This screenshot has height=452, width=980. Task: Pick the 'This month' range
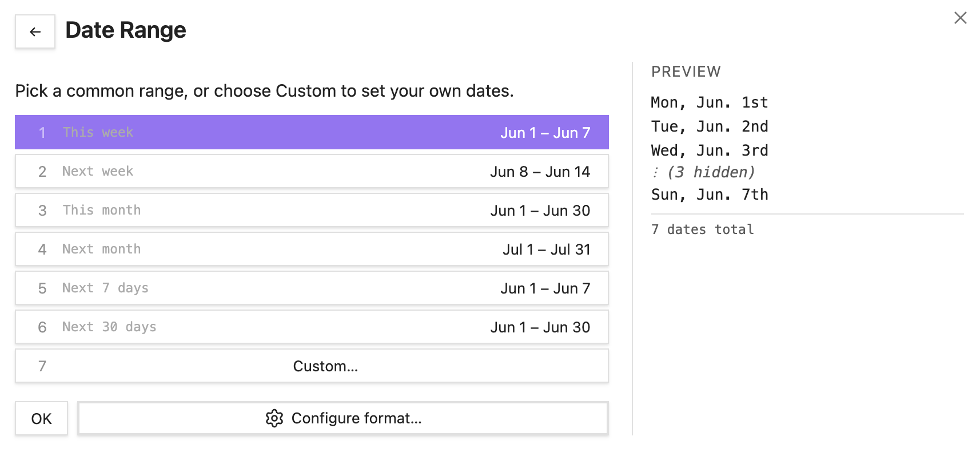point(312,210)
